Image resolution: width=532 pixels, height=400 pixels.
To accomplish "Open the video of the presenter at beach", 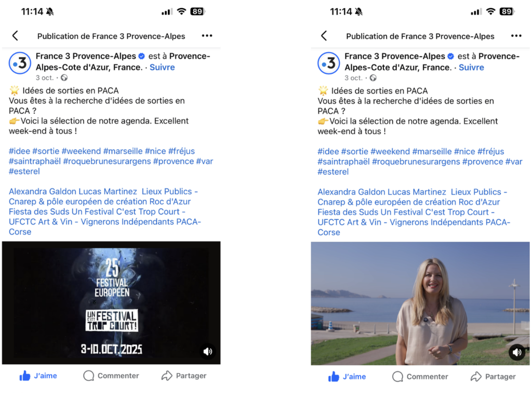I will pos(420,303).
